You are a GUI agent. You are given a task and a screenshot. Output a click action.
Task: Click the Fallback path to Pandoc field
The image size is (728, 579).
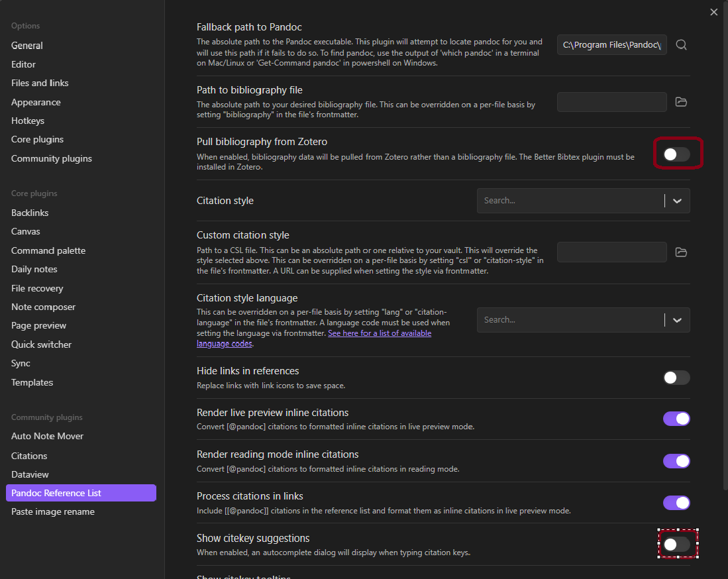pyautogui.click(x=611, y=45)
